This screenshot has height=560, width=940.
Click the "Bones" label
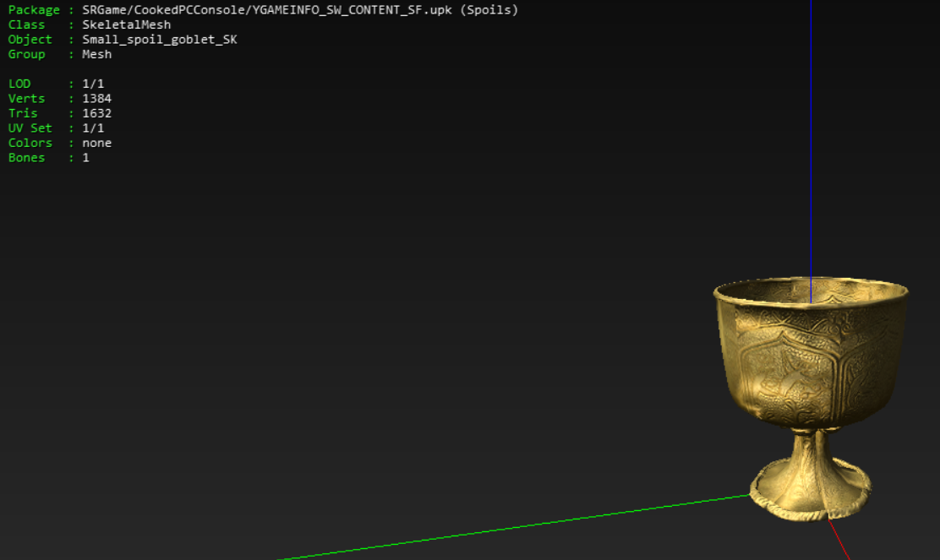point(26,157)
